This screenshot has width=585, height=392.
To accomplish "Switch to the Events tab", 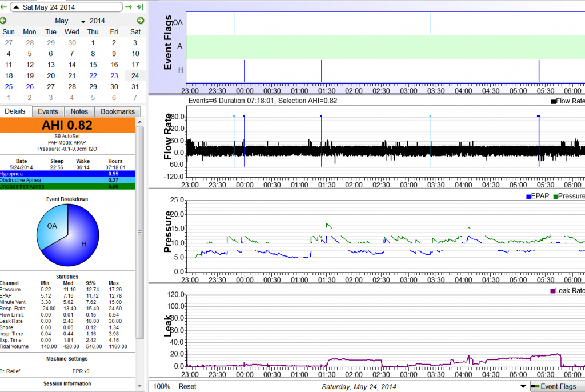I will (47, 111).
